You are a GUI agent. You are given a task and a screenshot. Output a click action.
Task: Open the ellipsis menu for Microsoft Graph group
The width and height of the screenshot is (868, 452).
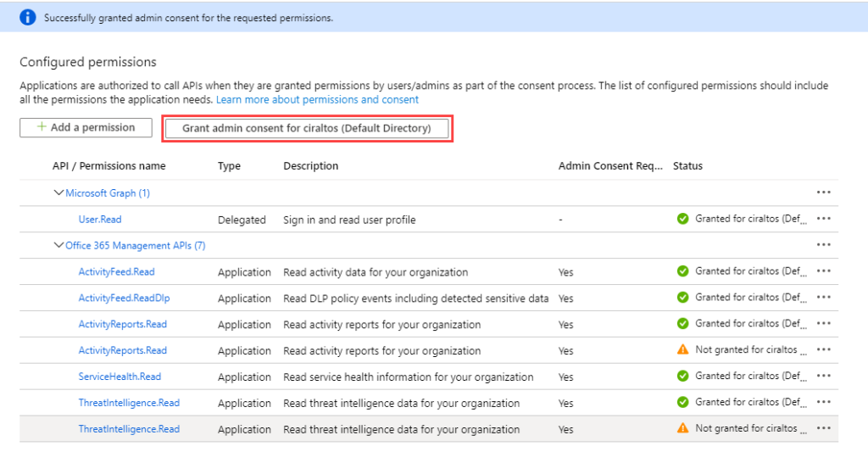824,193
